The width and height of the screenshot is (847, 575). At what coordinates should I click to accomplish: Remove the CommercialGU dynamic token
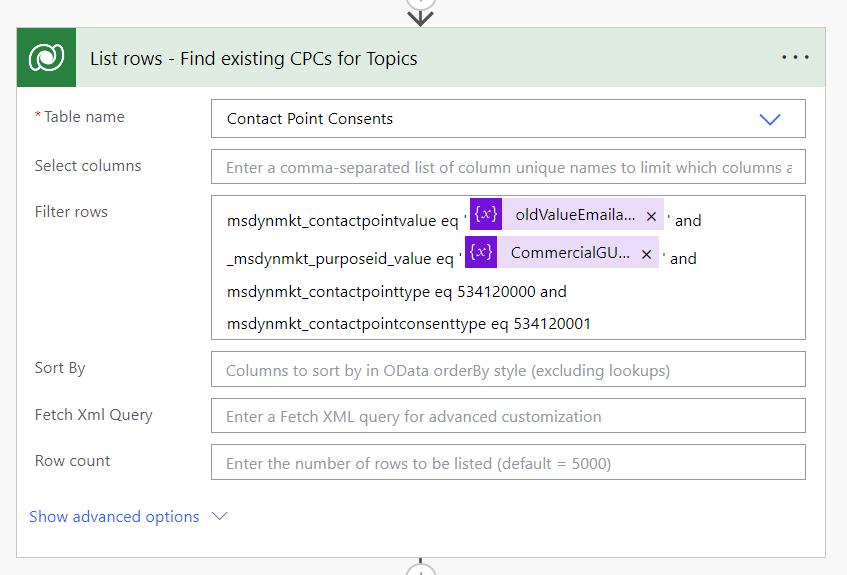[647, 254]
